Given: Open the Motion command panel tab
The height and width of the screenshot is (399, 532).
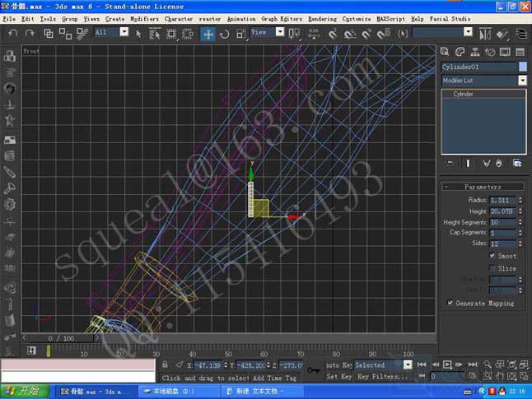Looking at the screenshot, I should (x=490, y=52).
